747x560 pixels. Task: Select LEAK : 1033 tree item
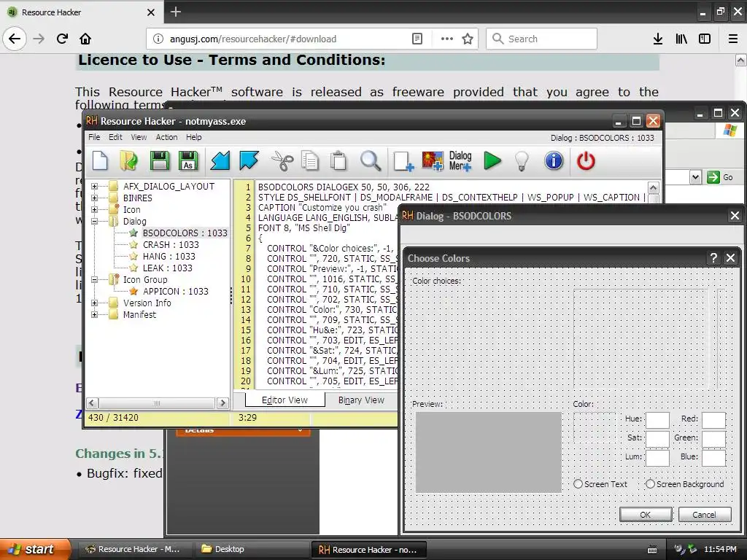pos(167,268)
